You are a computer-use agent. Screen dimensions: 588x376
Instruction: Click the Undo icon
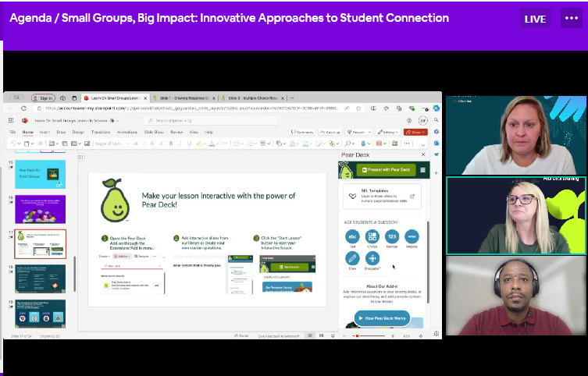(x=13, y=144)
